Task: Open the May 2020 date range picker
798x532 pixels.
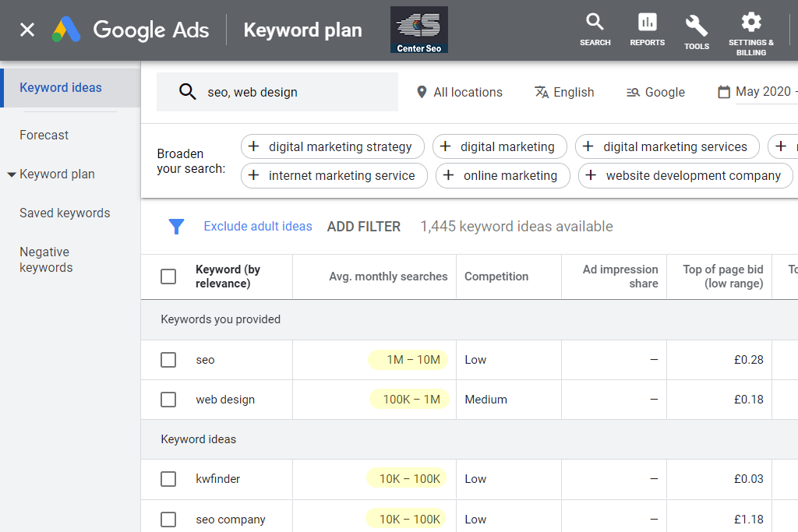Action: click(x=756, y=92)
